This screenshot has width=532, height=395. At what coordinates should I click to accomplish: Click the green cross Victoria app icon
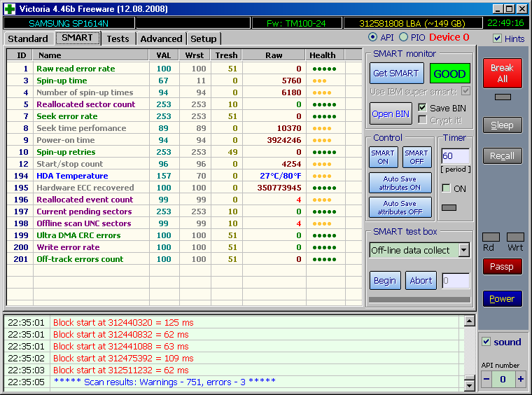click(10, 9)
